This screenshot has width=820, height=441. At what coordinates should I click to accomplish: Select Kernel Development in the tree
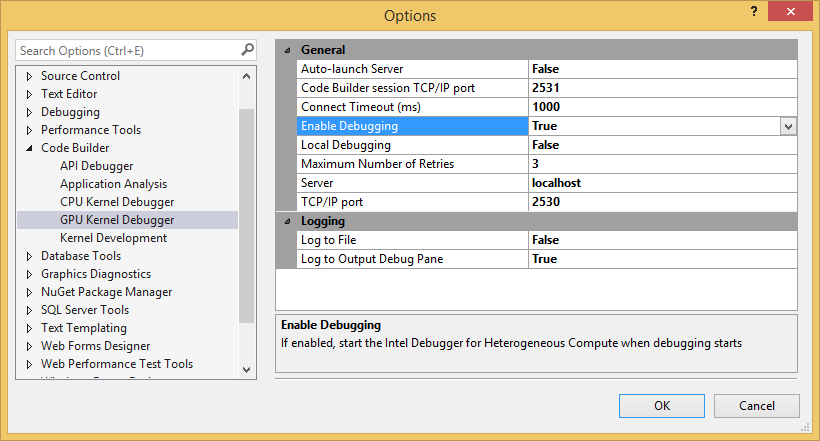coord(113,238)
